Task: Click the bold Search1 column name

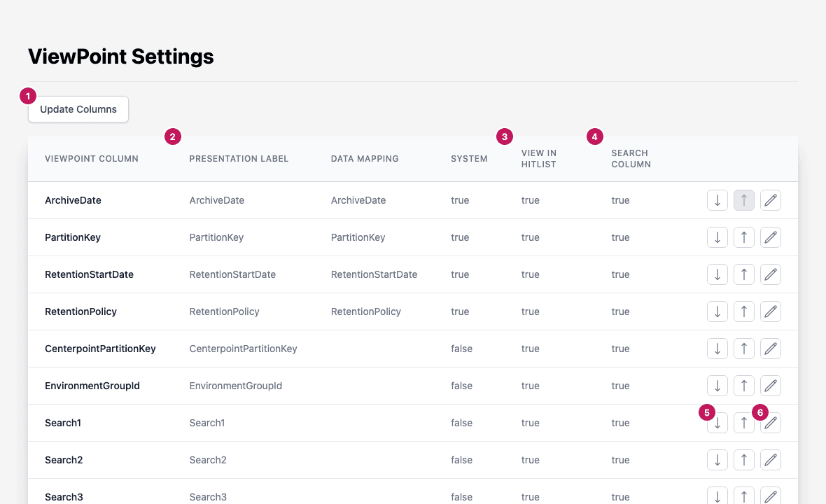Action: pyautogui.click(x=63, y=423)
